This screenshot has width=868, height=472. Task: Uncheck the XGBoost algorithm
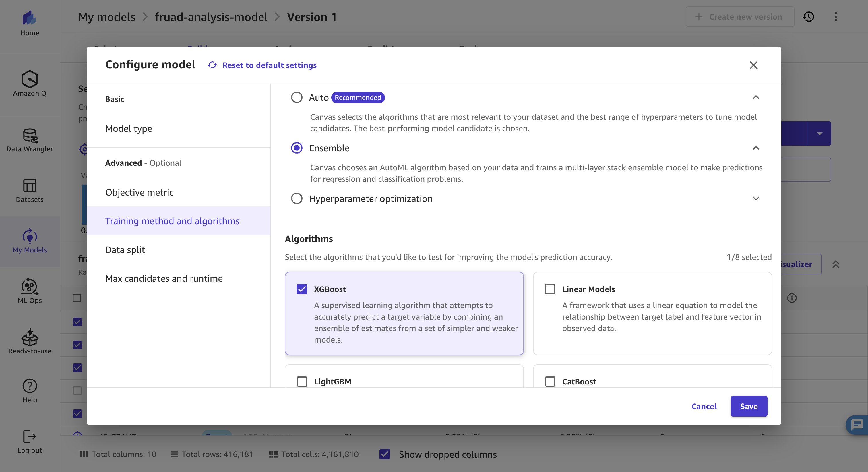click(x=302, y=289)
